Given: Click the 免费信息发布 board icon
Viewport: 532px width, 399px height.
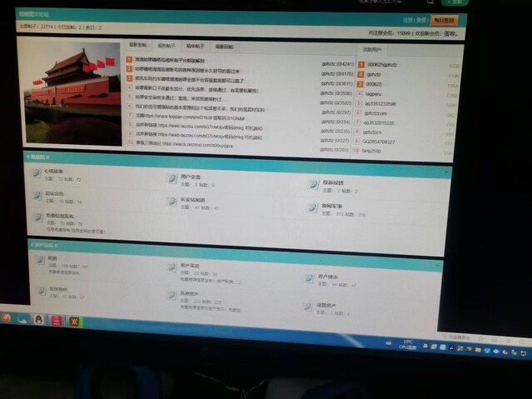Looking at the screenshot, I should 37,217.
